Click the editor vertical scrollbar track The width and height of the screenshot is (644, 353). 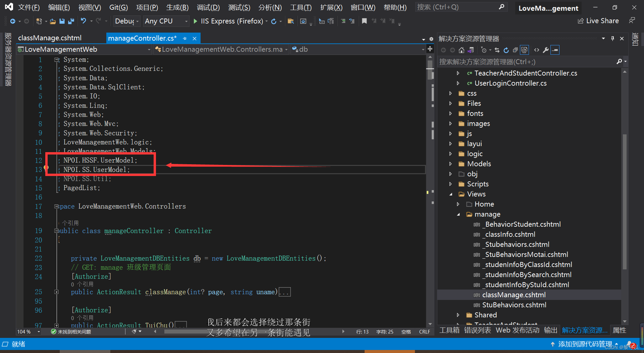tap(430, 235)
